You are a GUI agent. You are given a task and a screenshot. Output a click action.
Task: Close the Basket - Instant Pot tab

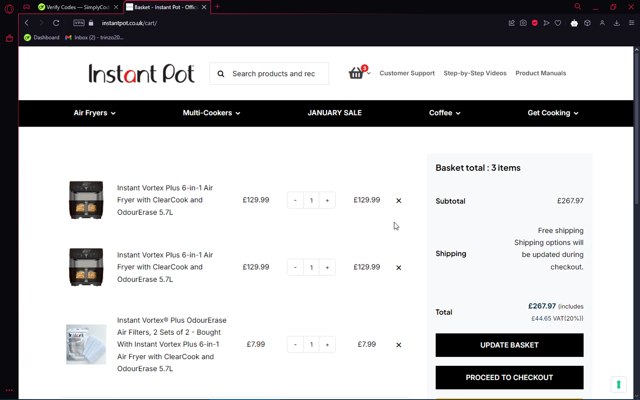pos(204,7)
